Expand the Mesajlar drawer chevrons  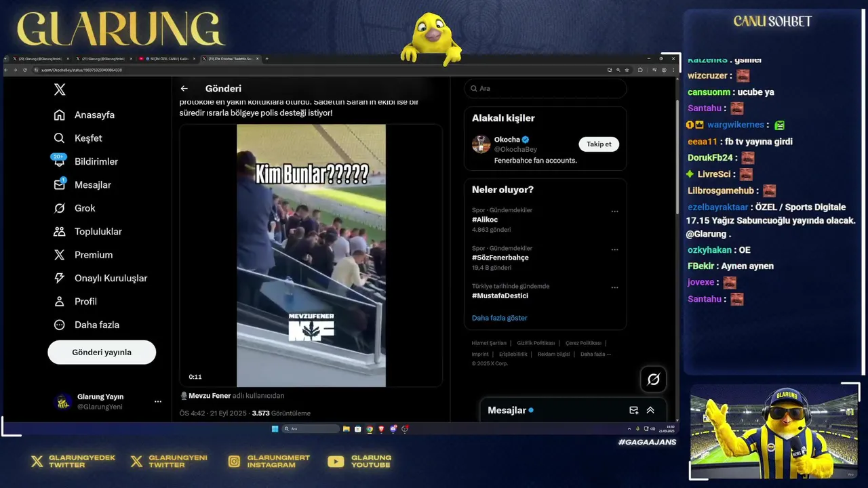pos(650,410)
